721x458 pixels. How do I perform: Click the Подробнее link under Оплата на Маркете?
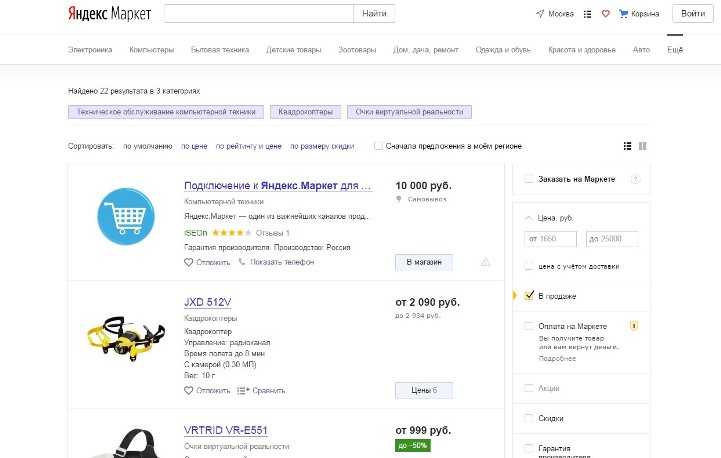557,358
